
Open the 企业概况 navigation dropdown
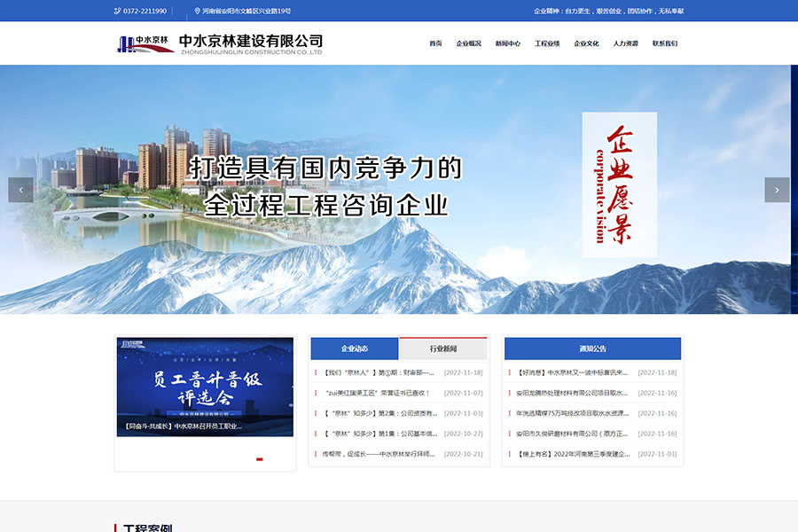(468, 43)
